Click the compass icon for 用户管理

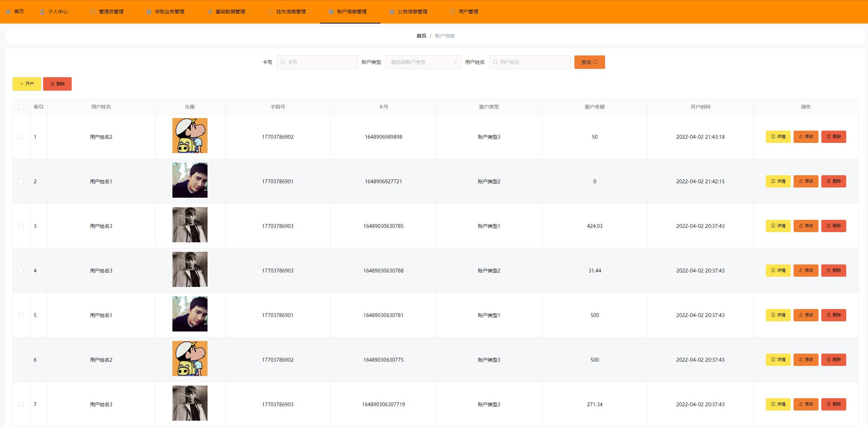tap(453, 12)
